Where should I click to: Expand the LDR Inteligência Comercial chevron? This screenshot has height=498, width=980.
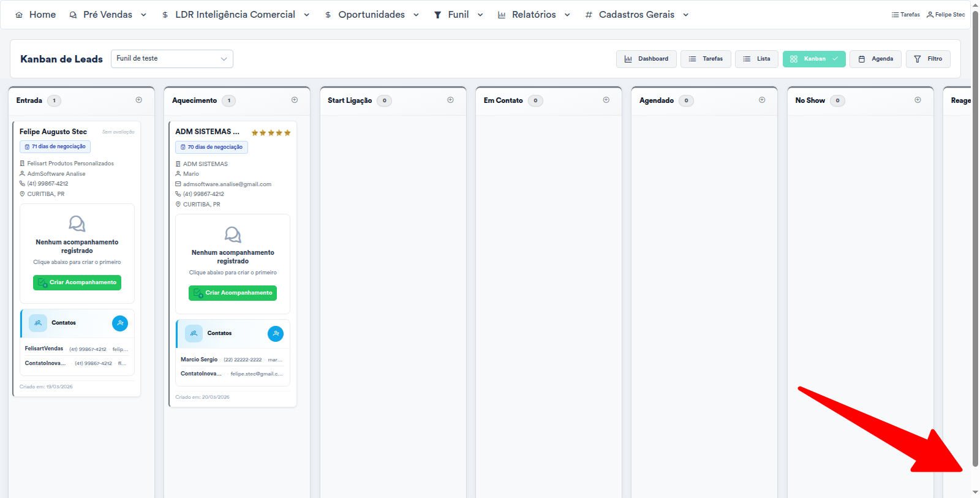(306, 15)
